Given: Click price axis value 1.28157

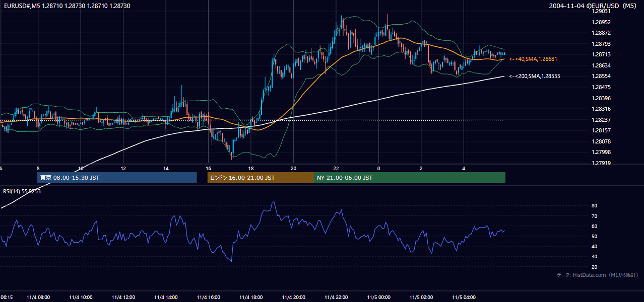Looking at the screenshot, I should tap(601, 131).
